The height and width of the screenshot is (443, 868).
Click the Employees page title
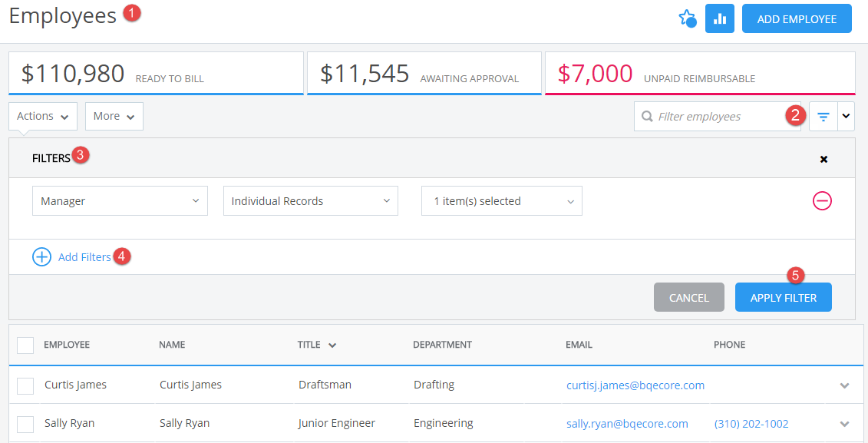63,16
